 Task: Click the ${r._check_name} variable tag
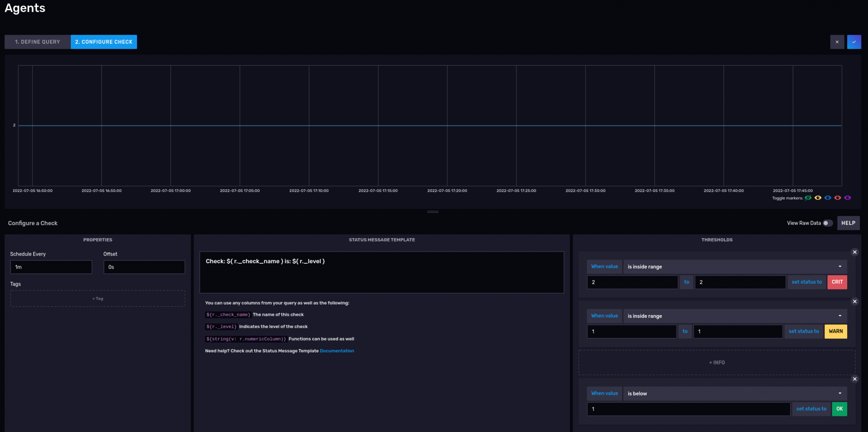coord(228,315)
